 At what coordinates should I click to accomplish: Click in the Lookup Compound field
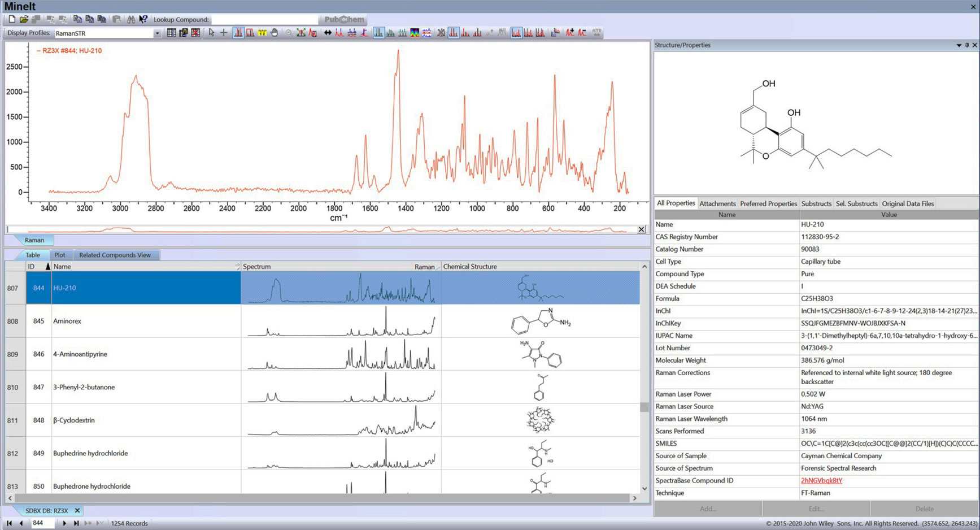pos(264,19)
